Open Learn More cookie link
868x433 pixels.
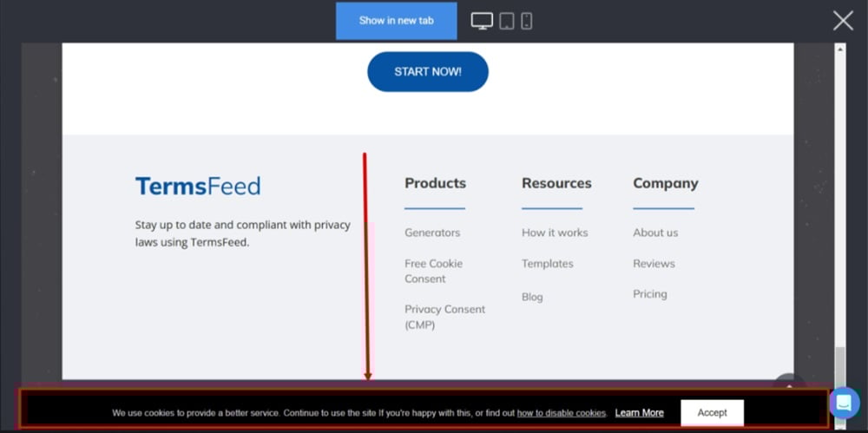pos(640,413)
